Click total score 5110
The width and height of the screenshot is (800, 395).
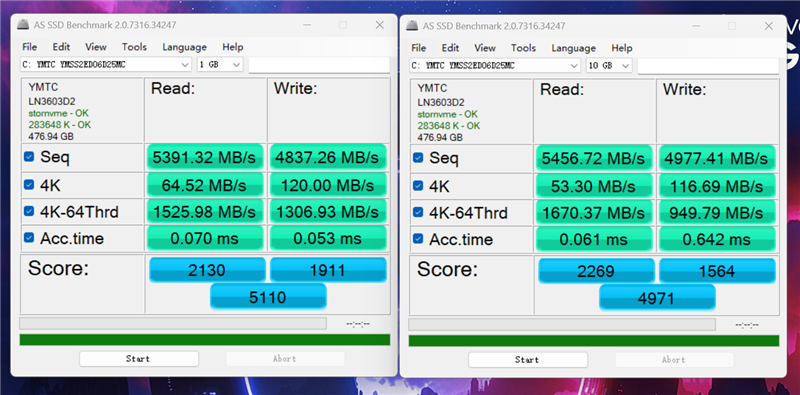[268, 296]
